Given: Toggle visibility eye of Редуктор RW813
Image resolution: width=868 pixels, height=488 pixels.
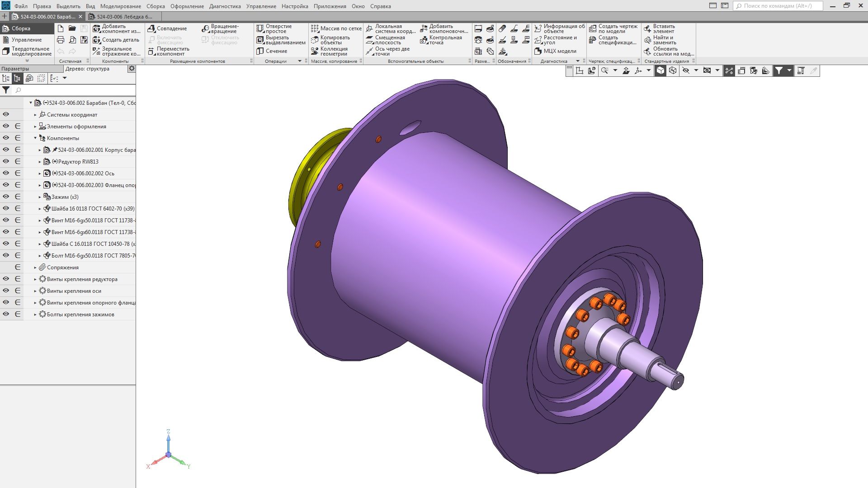Looking at the screenshot, I should pyautogui.click(x=6, y=161).
